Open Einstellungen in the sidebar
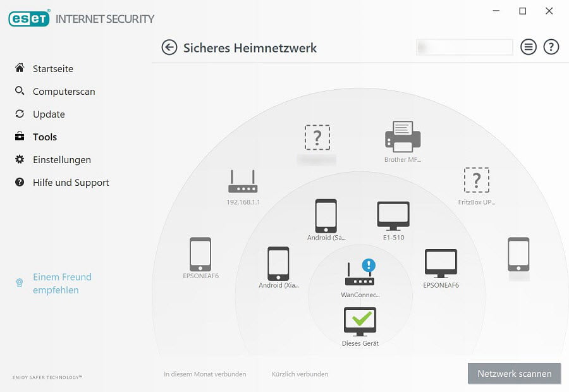 (62, 160)
